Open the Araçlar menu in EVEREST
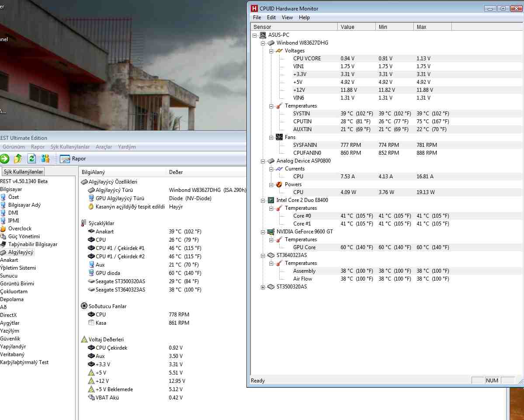The height and width of the screenshot is (420, 524). pos(104,147)
